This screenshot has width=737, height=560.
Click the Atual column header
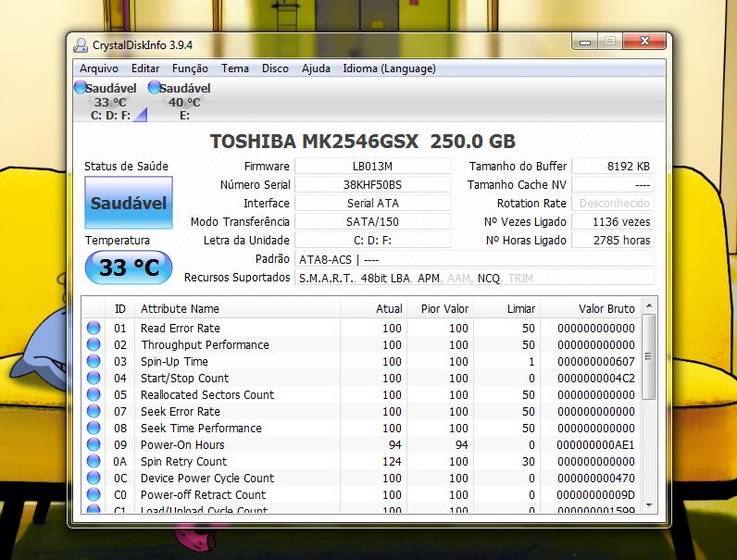click(373, 308)
